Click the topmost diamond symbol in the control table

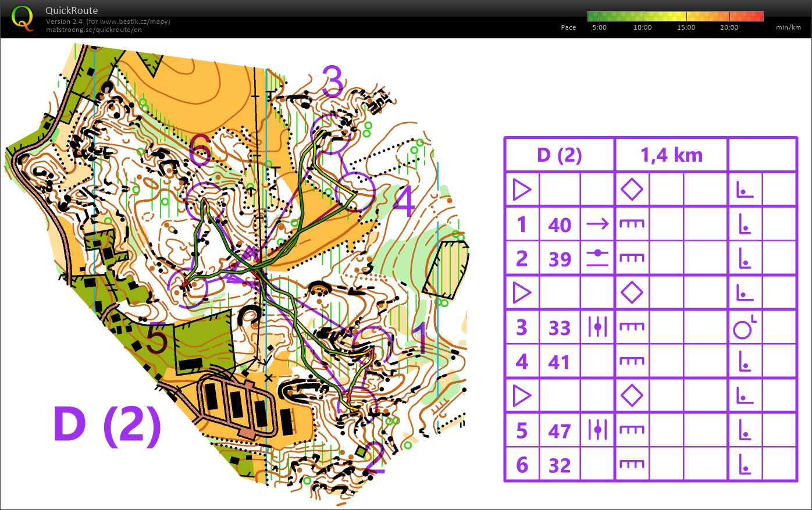[632, 190]
